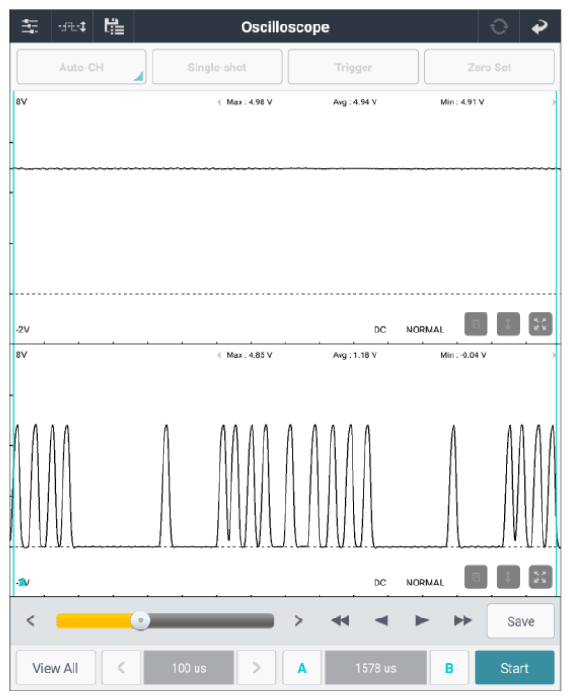Fast forward the recorded waveform

click(x=463, y=621)
